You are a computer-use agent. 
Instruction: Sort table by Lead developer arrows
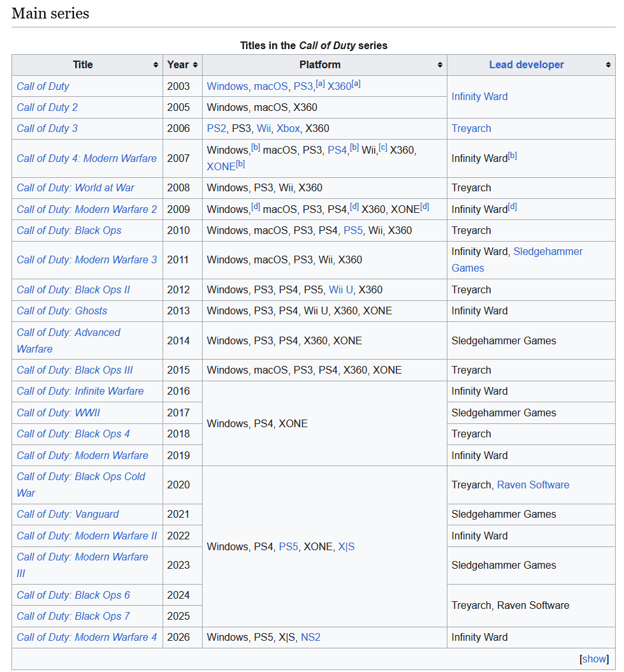click(x=608, y=65)
